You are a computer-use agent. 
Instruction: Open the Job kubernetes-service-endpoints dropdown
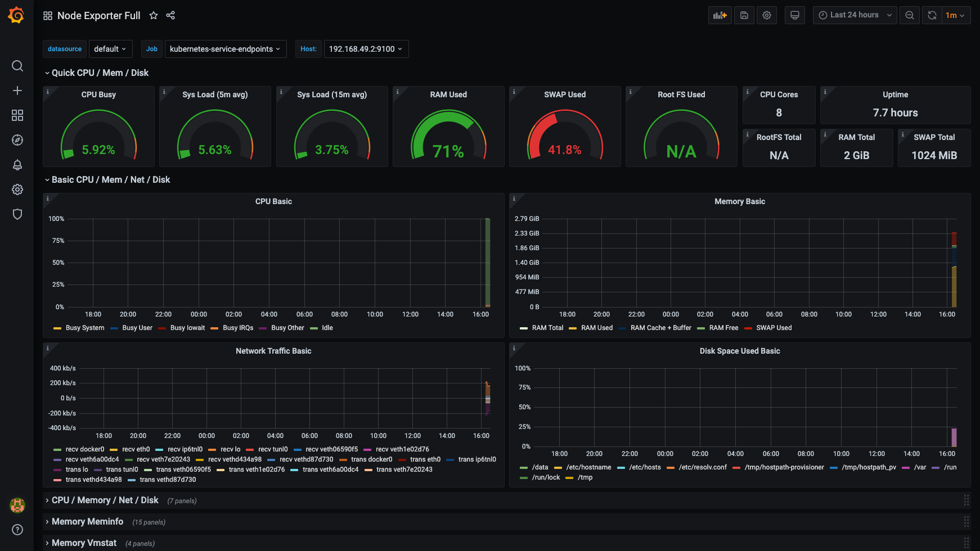click(x=226, y=49)
